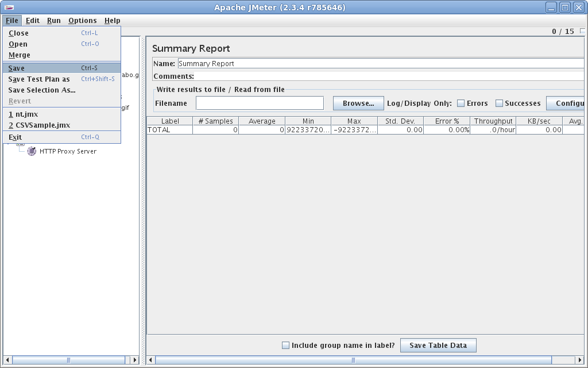Click the Summary Report panel heading
The width and height of the screenshot is (588, 368).
coord(191,48)
